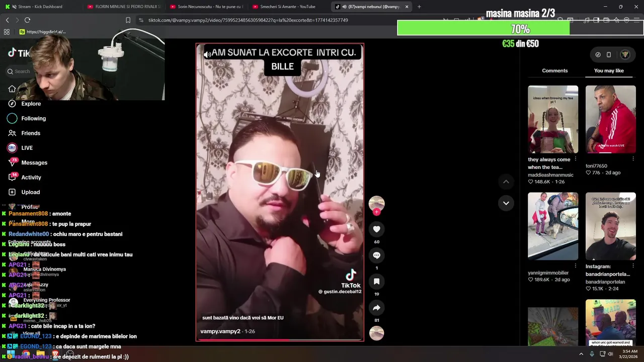Open video comments bubble icon
The width and height of the screenshot is (644, 362).
coord(376,255)
